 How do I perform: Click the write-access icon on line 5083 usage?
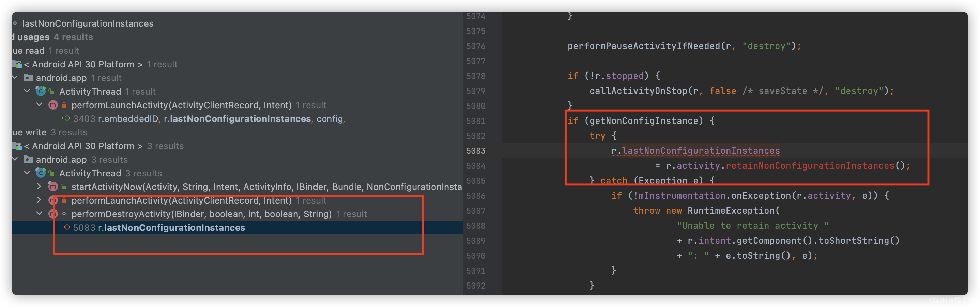(65, 227)
